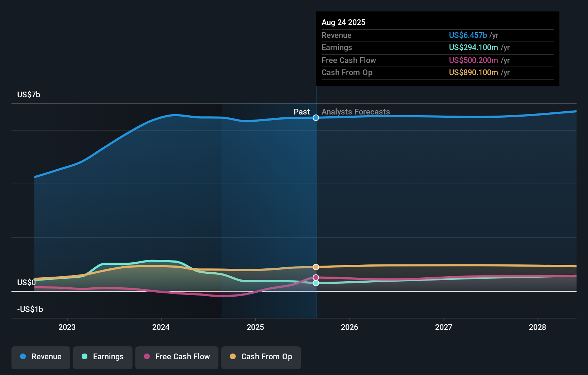Click the Cash From Op legend button
This screenshot has height=375, width=588.
point(261,357)
